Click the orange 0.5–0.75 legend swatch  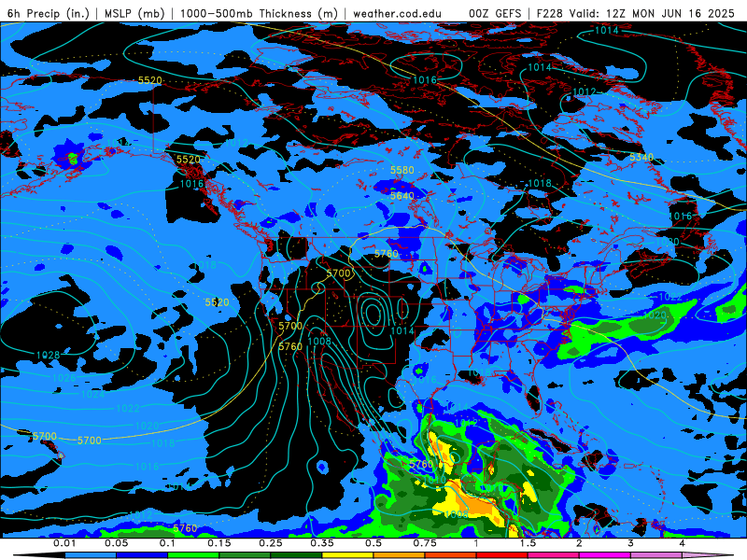(x=400, y=555)
